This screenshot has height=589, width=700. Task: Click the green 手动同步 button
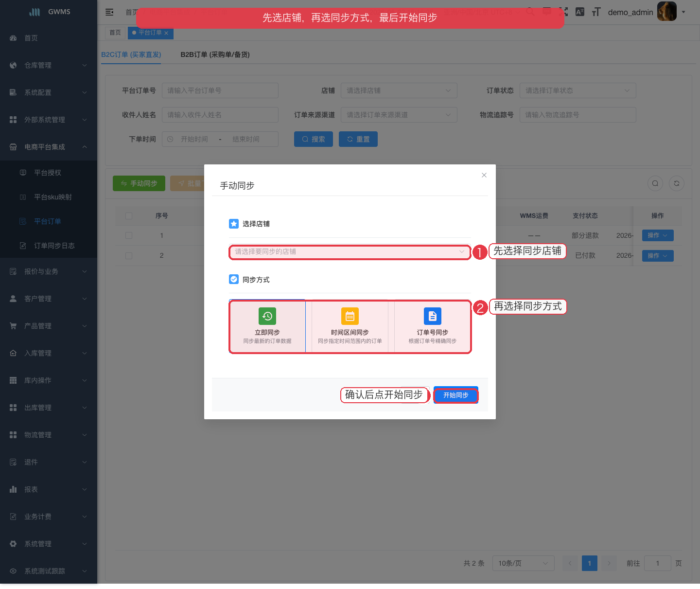[139, 183]
